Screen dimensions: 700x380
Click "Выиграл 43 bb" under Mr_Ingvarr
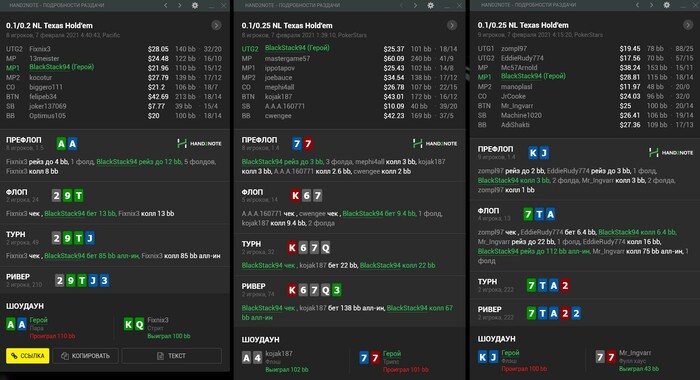tap(639, 369)
